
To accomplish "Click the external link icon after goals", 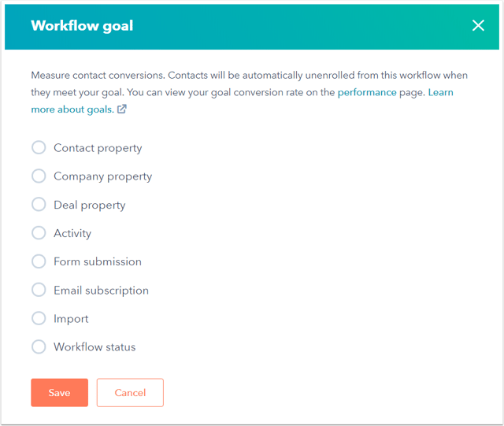I will point(122,110).
